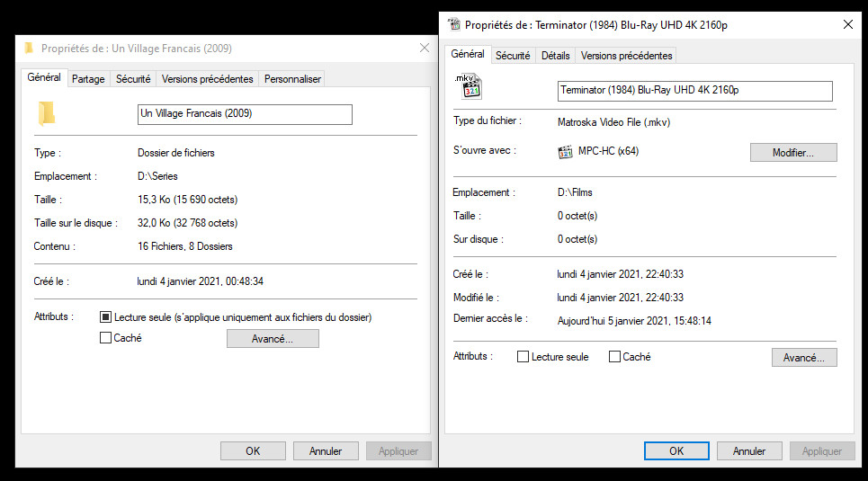Open Sécurité tab in Village Francais properties
The image size is (868, 481).
click(133, 79)
